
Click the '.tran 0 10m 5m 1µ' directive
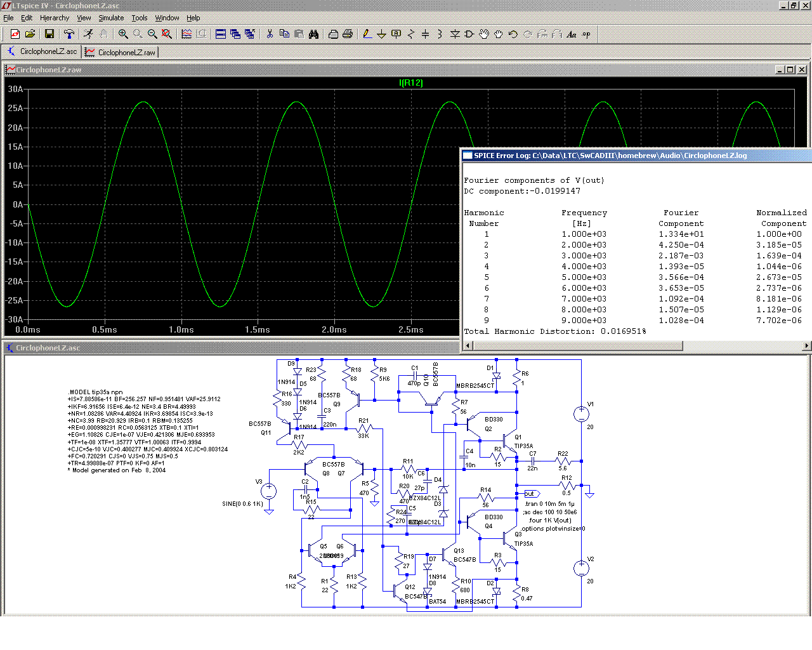(x=549, y=504)
